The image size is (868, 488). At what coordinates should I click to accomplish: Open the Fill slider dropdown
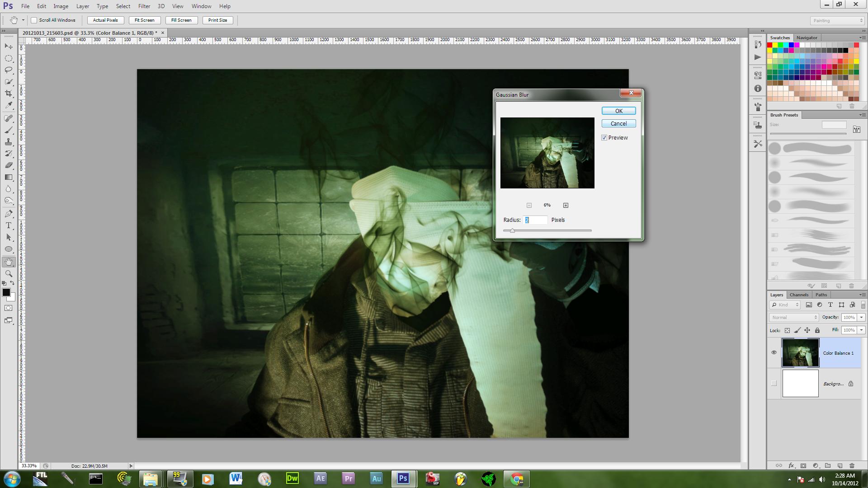861,330
